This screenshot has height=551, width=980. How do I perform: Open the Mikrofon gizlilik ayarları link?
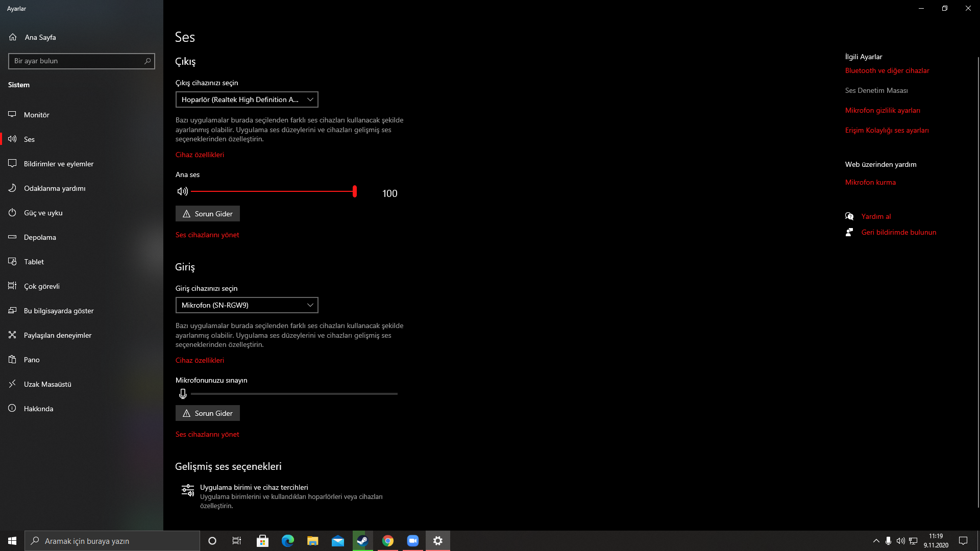(883, 110)
